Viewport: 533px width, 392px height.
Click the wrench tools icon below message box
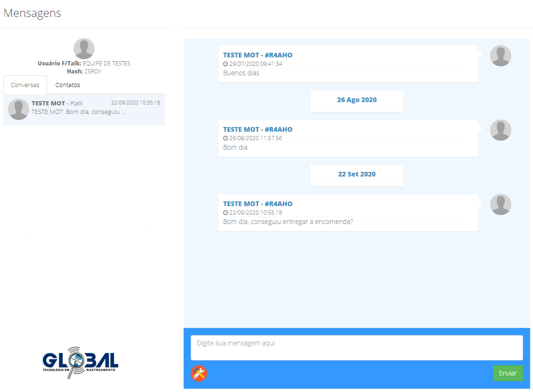click(199, 373)
